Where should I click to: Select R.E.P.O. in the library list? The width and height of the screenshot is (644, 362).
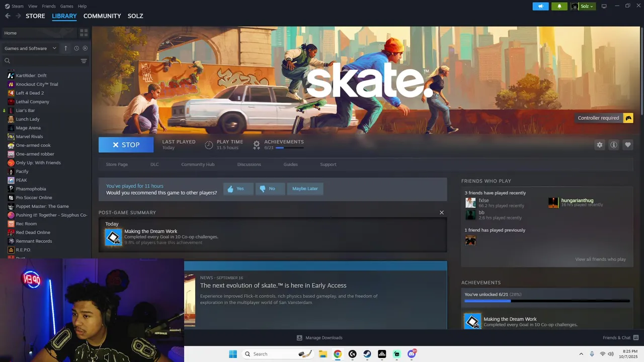pos(23,250)
